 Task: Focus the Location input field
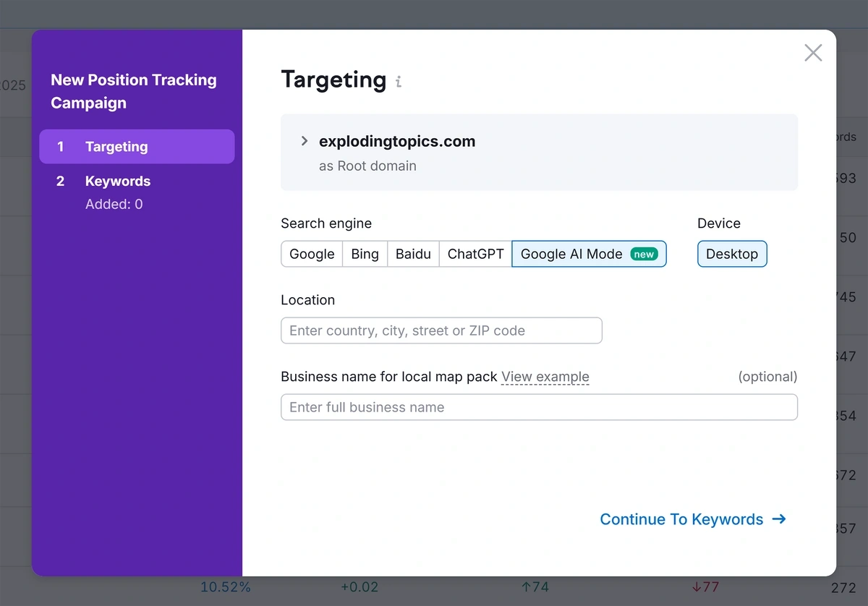click(441, 330)
